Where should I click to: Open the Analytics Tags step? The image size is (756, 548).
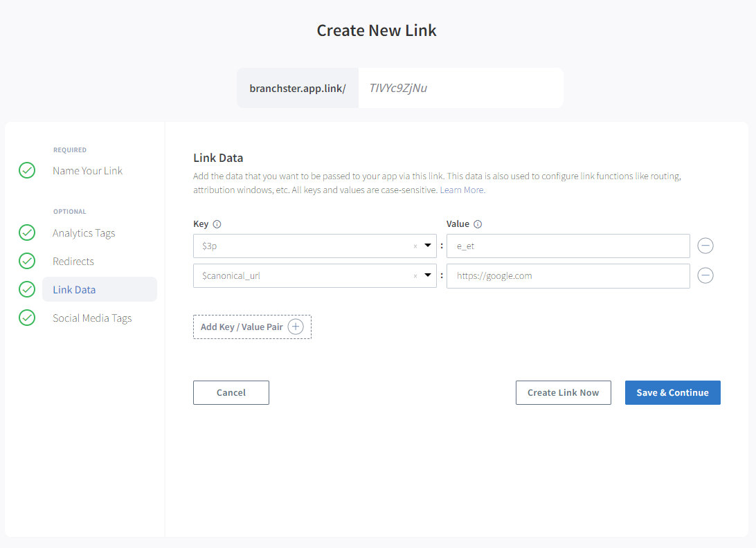coord(84,232)
